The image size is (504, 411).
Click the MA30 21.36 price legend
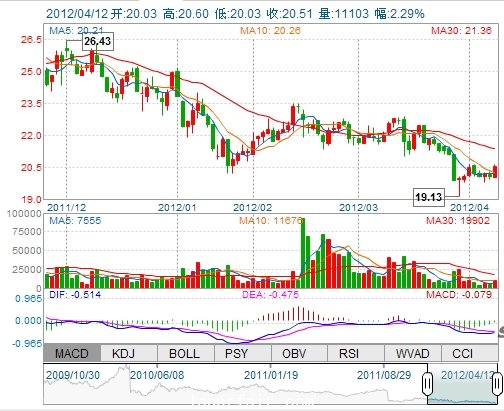(461, 31)
